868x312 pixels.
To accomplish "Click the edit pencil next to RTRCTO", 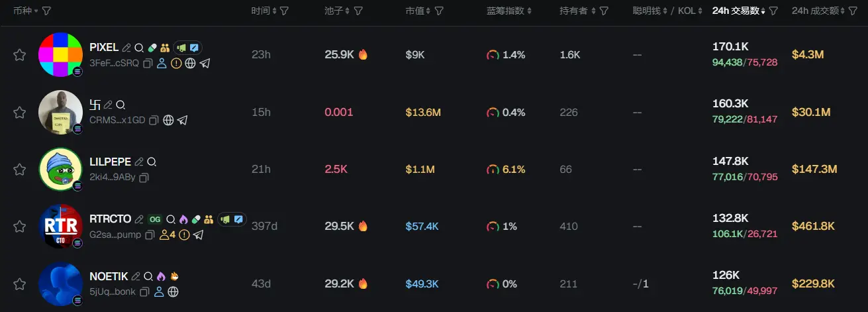I will 139,219.
